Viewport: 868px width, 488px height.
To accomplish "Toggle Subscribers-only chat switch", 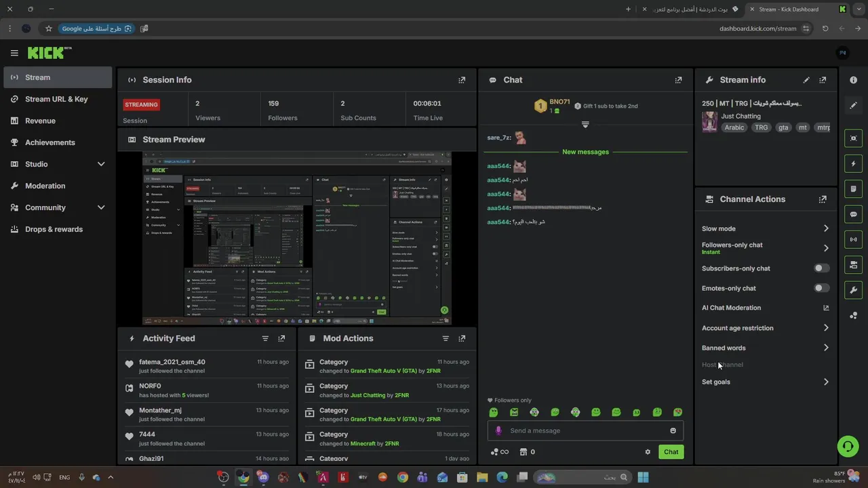I will (821, 268).
